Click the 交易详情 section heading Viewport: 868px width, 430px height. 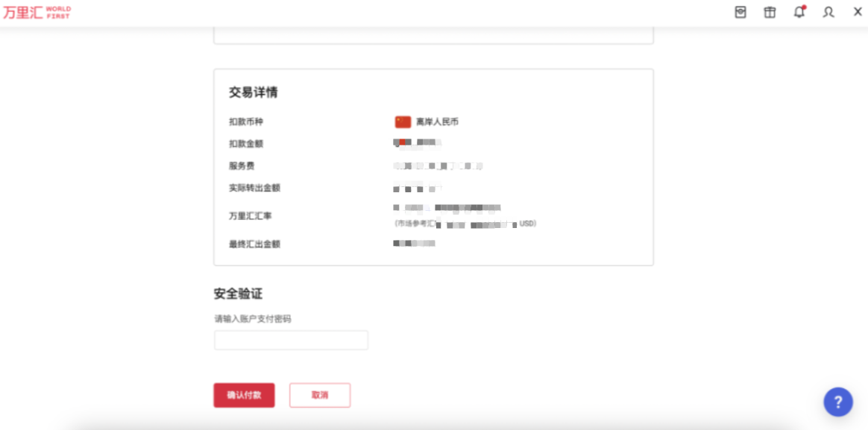point(254,92)
